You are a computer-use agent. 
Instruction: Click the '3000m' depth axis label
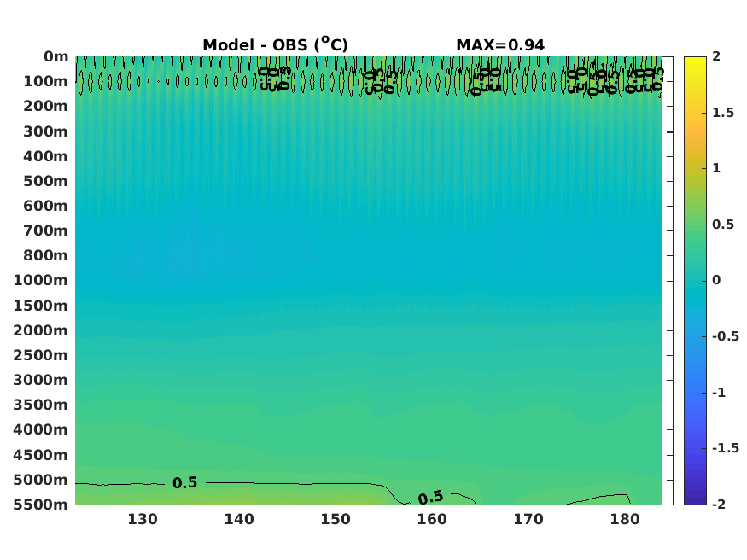click(x=41, y=380)
